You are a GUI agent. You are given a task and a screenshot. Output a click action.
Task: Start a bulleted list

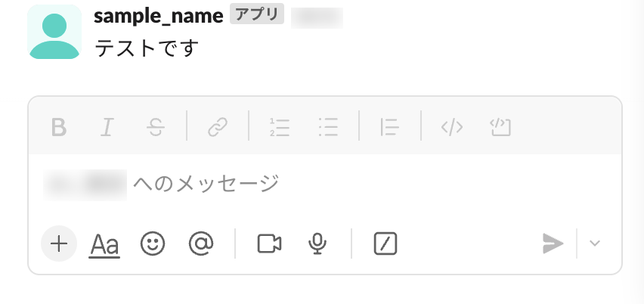(328, 127)
